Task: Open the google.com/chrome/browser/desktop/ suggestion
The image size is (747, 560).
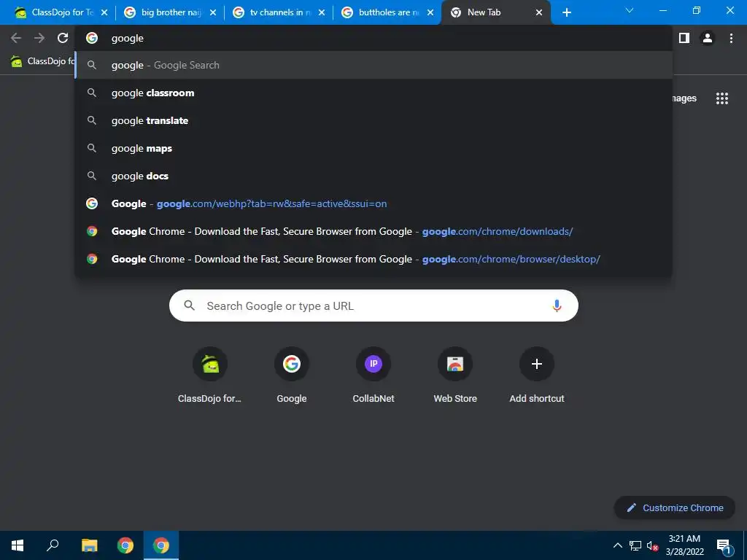Action: pyautogui.click(x=373, y=259)
